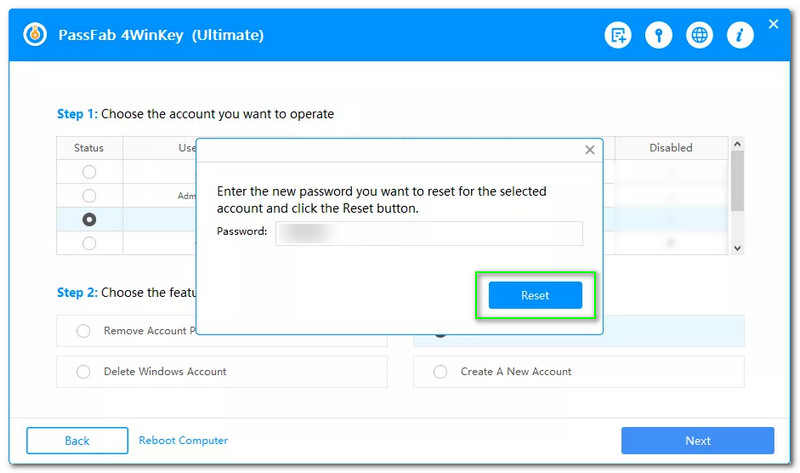This screenshot has height=473, width=800.
Task: Choose Create A New Account option
Action: tap(440, 372)
